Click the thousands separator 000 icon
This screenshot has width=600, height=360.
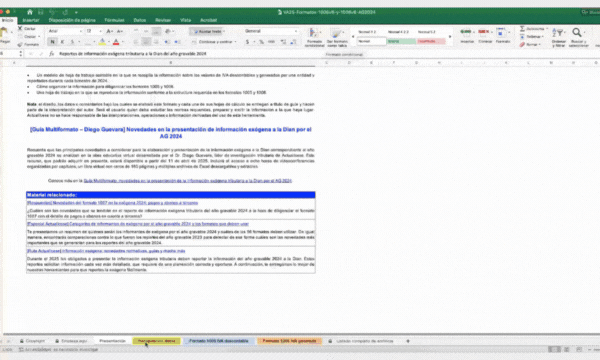point(271,42)
